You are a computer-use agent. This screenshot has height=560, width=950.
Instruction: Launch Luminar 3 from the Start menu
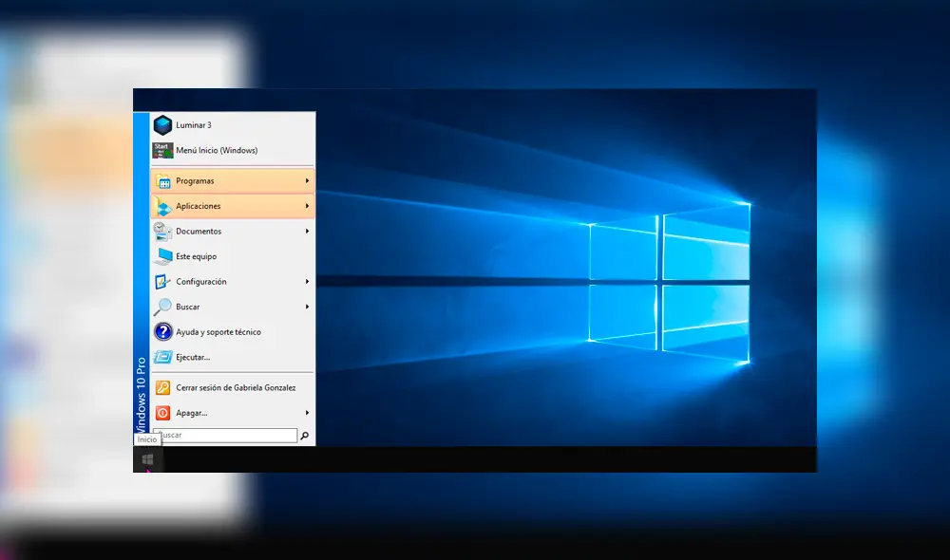(164, 124)
